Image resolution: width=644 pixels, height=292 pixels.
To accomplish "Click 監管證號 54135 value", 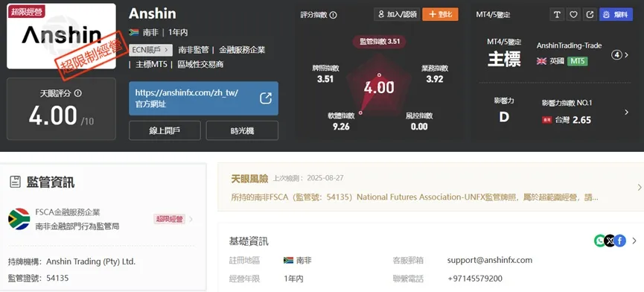I will tap(57, 278).
